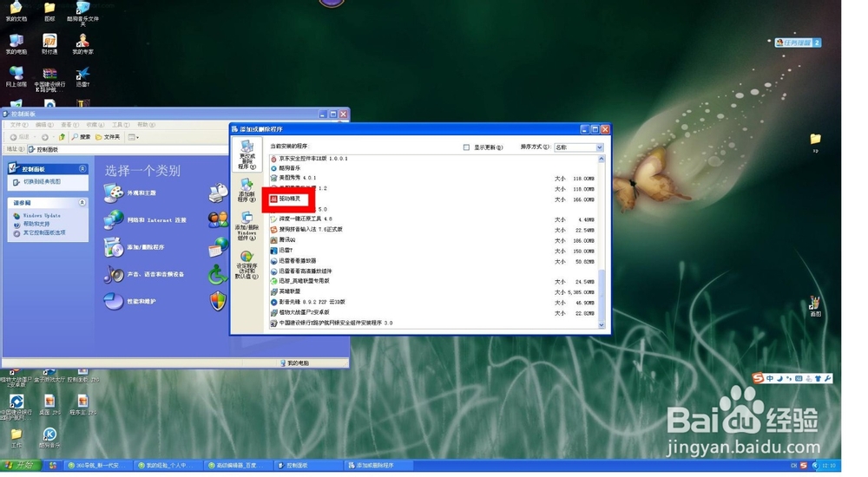Select 迅游_英雄联盟专用版 program entry
The height and width of the screenshot is (477, 868).
(x=300, y=281)
